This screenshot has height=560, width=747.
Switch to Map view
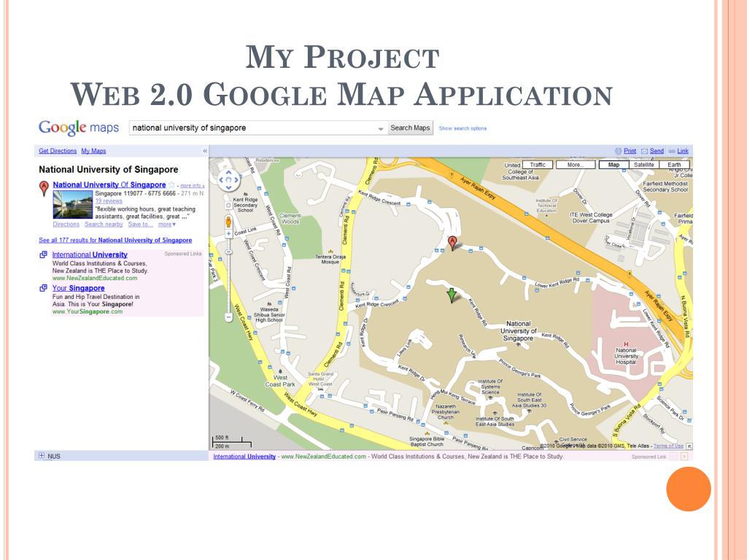614,165
